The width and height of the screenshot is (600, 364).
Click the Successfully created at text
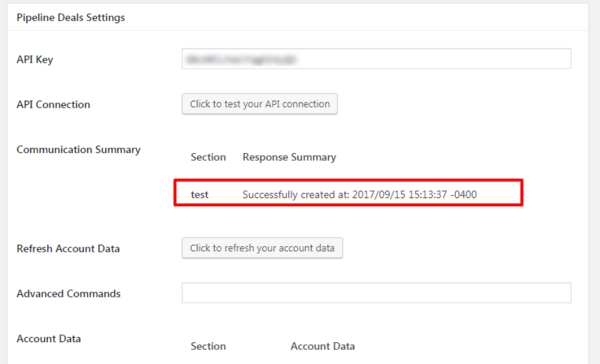pyautogui.click(x=296, y=194)
